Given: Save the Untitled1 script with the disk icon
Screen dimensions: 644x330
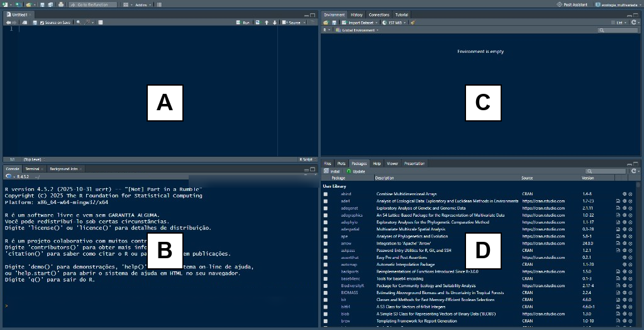Looking at the screenshot, I should pyautogui.click(x=35, y=23).
